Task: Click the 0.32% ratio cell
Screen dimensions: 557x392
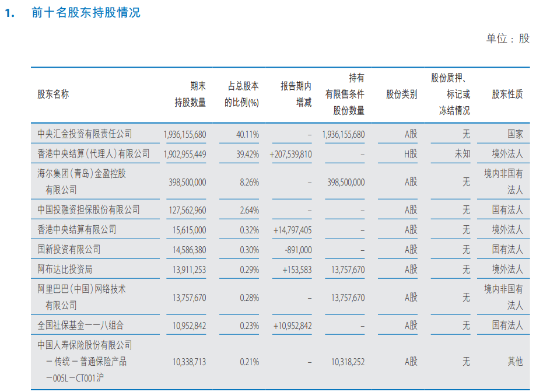Action: coord(250,230)
